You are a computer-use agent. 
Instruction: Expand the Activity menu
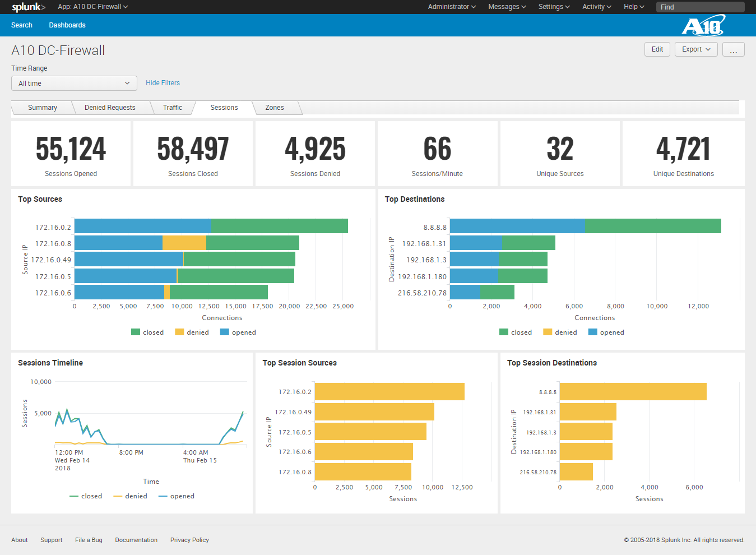click(597, 7)
